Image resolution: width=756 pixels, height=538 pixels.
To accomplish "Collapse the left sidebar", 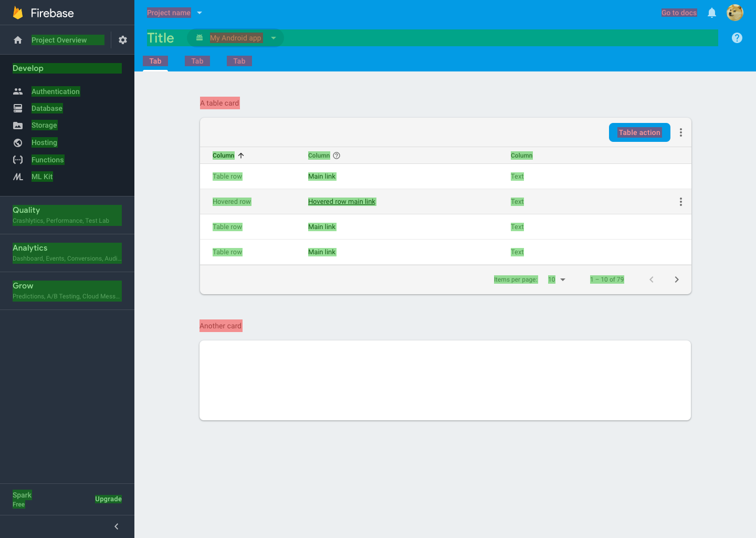I will [116, 526].
